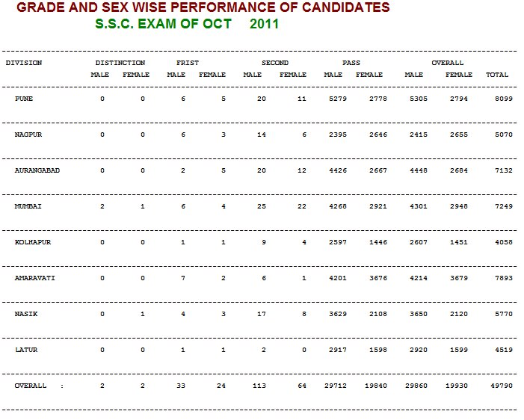
Task: Click the PASS column header
Action: click(351, 63)
